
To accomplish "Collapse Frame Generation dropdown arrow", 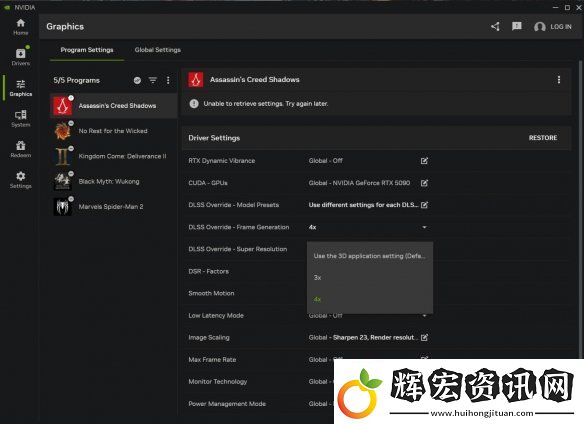I will (424, 227).
